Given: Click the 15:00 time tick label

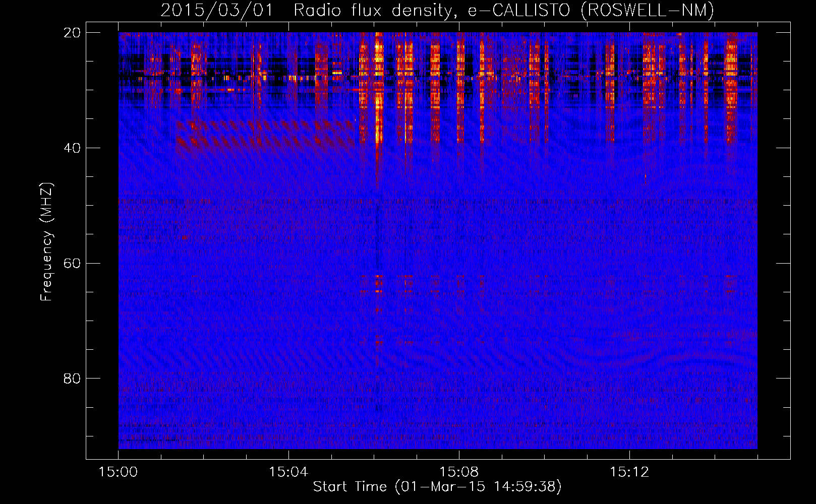Looking at the screenshot, I should [119, 472].
